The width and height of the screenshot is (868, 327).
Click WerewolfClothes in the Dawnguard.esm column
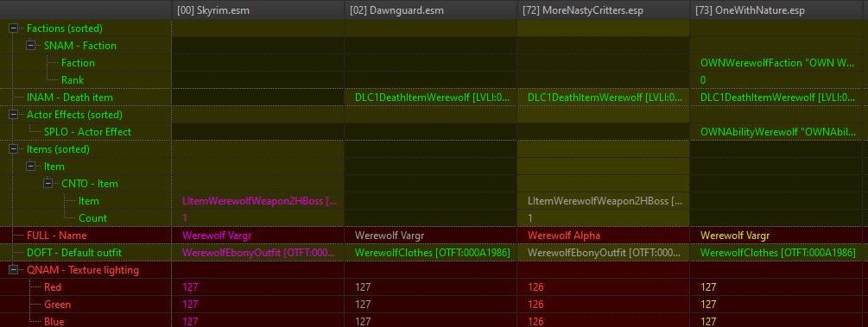tap(431, 253)
